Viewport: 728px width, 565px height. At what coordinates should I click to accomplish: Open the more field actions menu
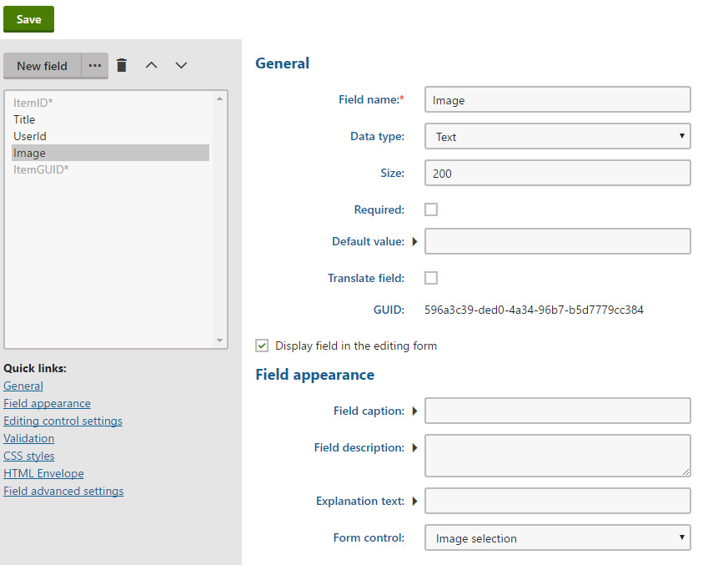pos(94,65)
